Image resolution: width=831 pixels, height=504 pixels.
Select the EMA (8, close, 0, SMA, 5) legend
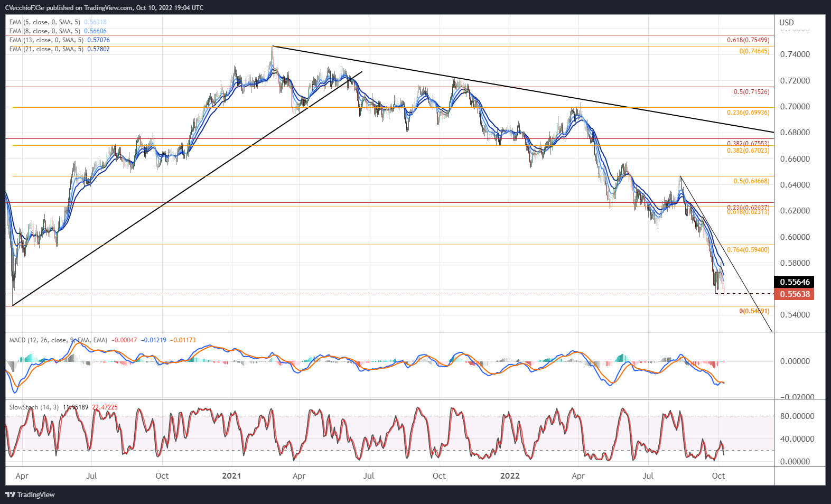coord(45,31)
